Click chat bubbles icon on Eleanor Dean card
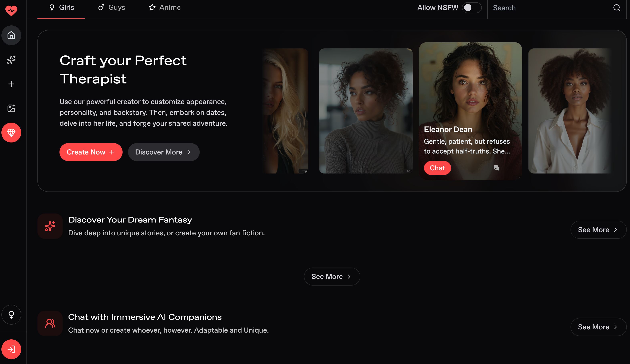Image resolution: width=630 pixels, height=364 pixels. pyautogui.click(x=496, y=168)
